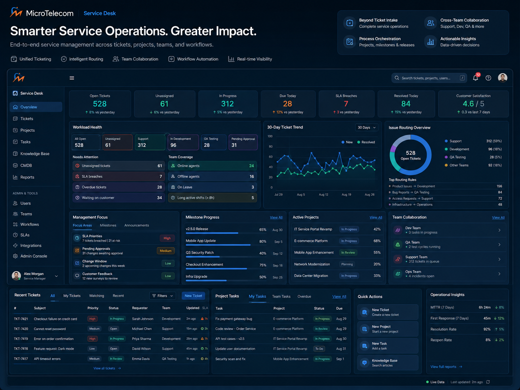520x390 pixels.
Task: Switch to Watching tab in Recent Tickets
Action: (96, 296)
